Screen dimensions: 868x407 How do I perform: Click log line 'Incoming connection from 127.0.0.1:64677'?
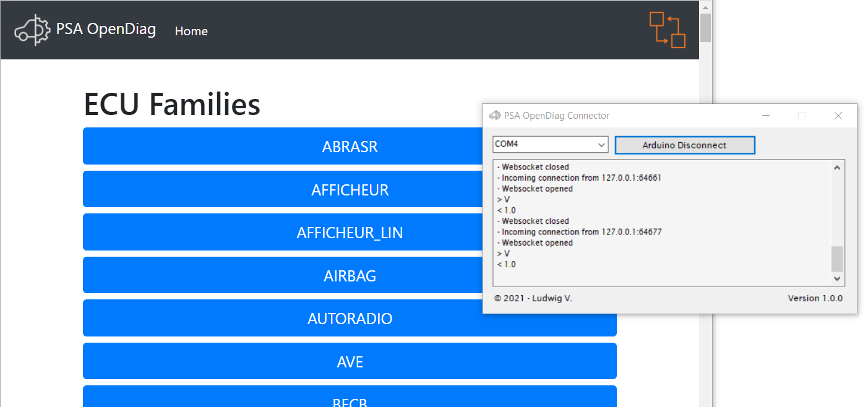(x=579, y=232)
